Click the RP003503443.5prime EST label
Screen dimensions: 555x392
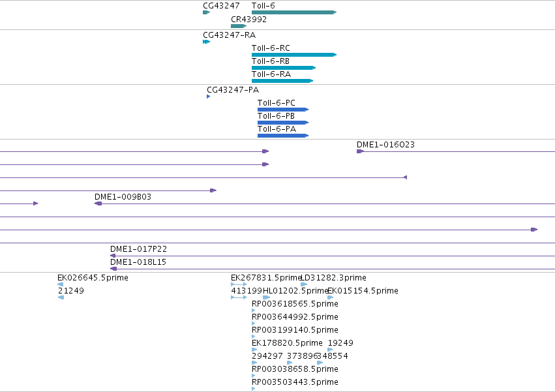click(295, 383)
